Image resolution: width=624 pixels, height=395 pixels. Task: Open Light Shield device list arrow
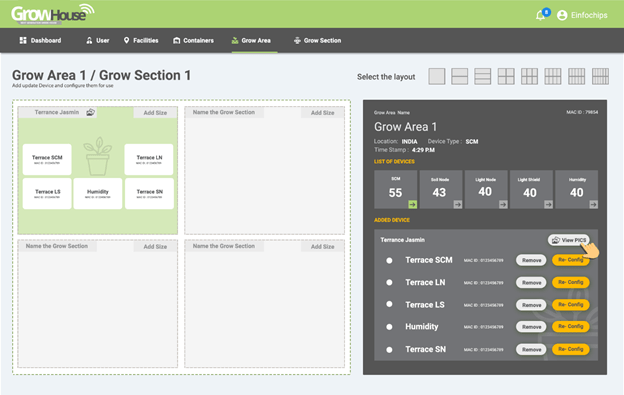pos(548,204)
